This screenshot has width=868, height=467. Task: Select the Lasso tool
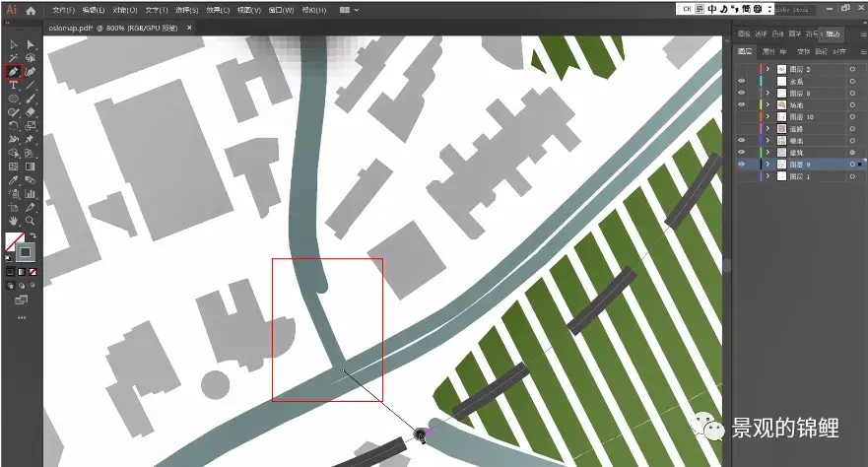[x=31, y=58]
